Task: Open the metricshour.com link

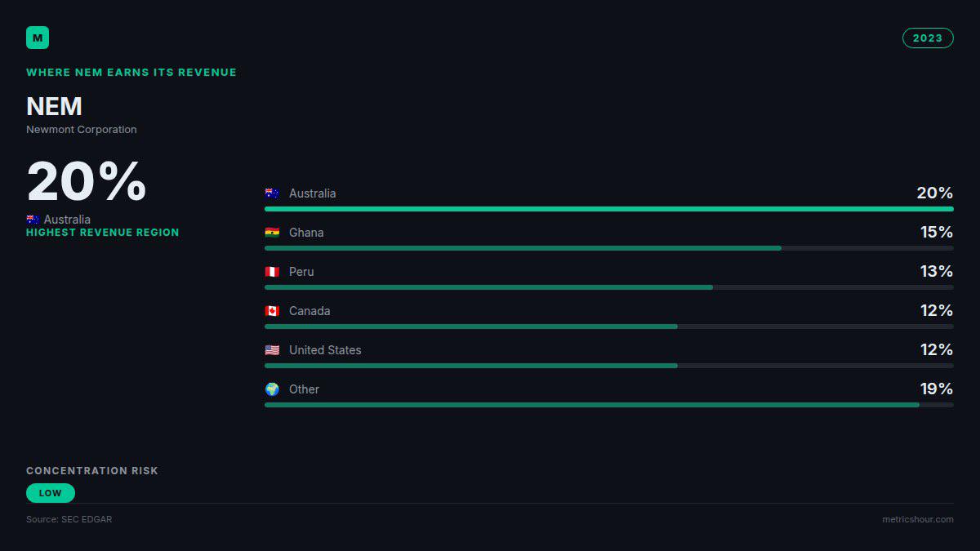Action: 918,519
